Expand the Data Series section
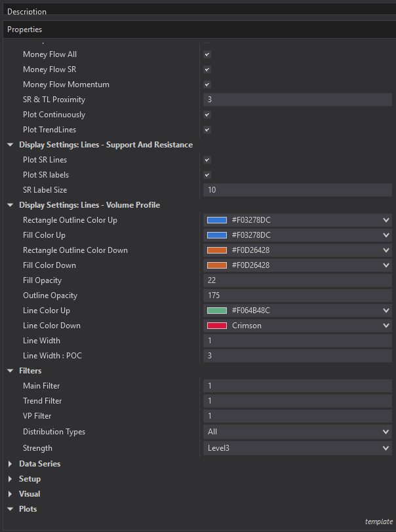Screen dimensions: 396x532 coord(10,464)
